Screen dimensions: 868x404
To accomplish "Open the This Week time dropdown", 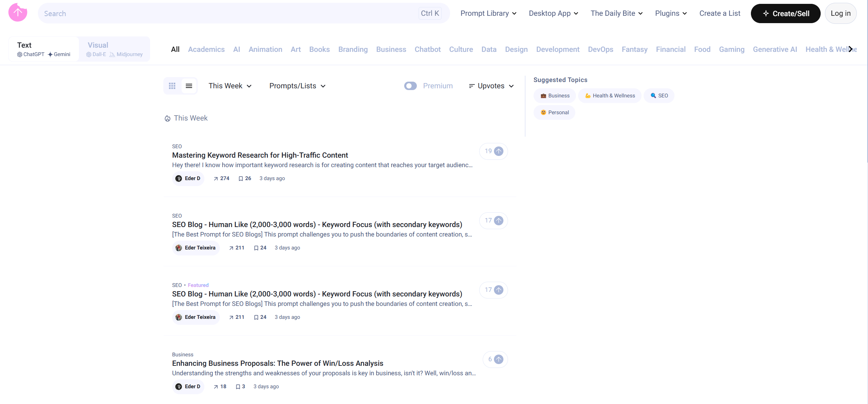I will [230, 86].
